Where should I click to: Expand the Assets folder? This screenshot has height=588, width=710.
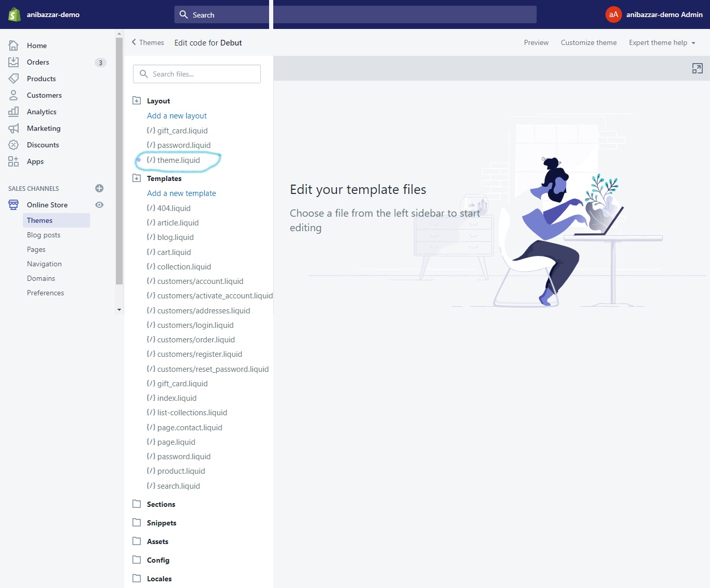pos(137,541)
